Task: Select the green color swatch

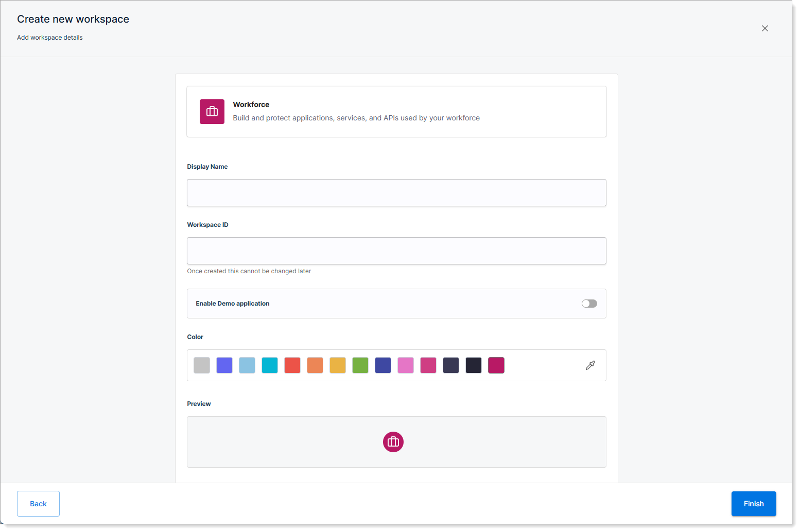Action: (360, 365)
